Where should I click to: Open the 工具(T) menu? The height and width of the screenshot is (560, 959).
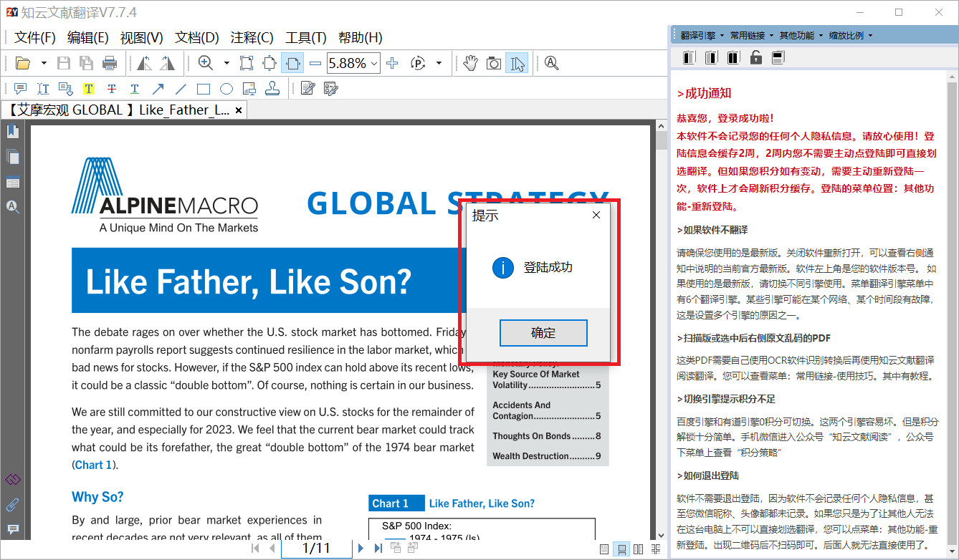[306, 38]
